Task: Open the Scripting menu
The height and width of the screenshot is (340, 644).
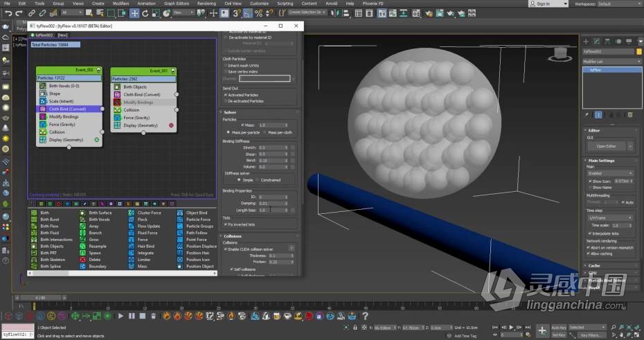Action: click(285, 3)
